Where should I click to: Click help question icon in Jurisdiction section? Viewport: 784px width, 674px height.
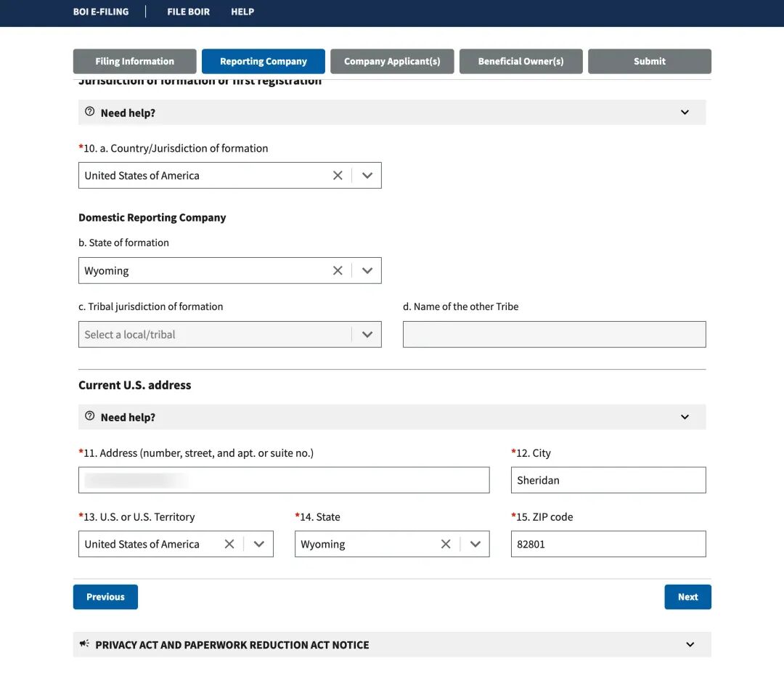pos(90,113)
